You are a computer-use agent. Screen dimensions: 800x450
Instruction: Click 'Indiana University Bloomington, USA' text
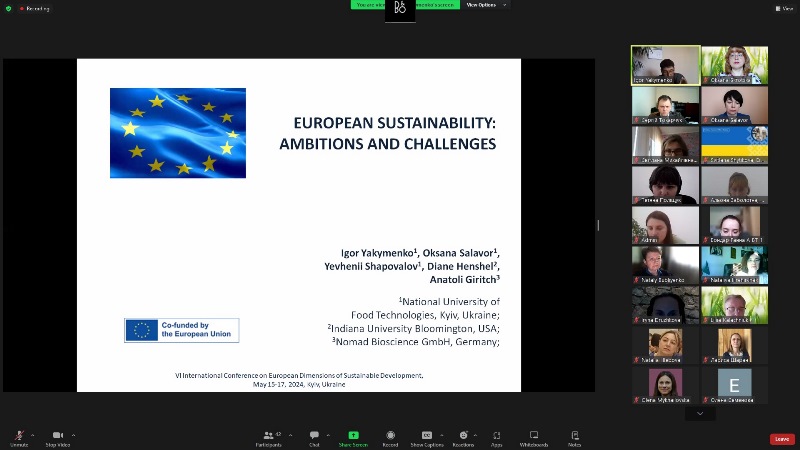click(x=415, y=329)
